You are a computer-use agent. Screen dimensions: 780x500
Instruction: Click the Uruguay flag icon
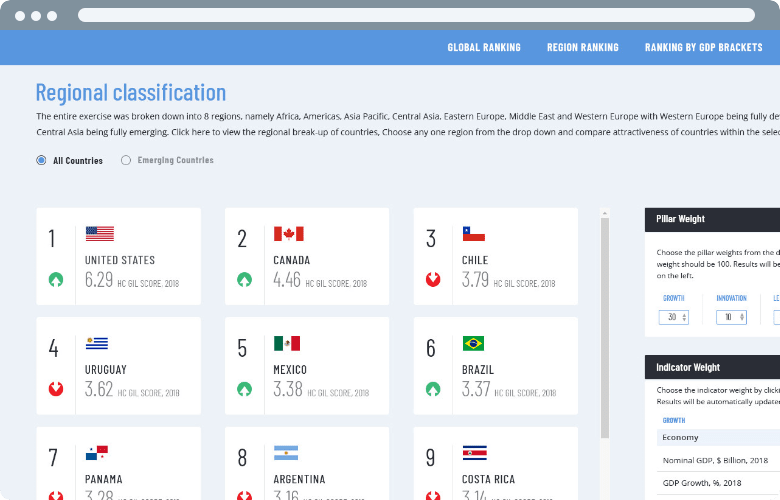click(x=97, y=343)
